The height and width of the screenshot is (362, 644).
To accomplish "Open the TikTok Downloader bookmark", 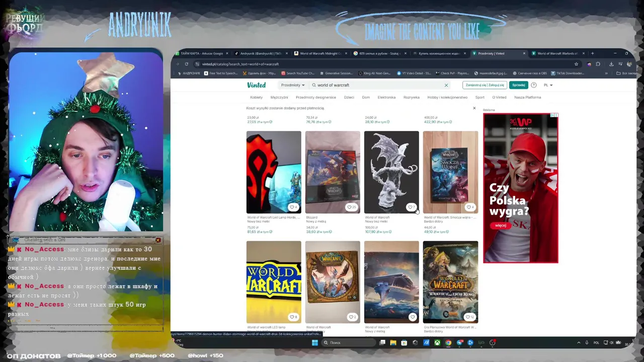I will click(x=569, y=73).
